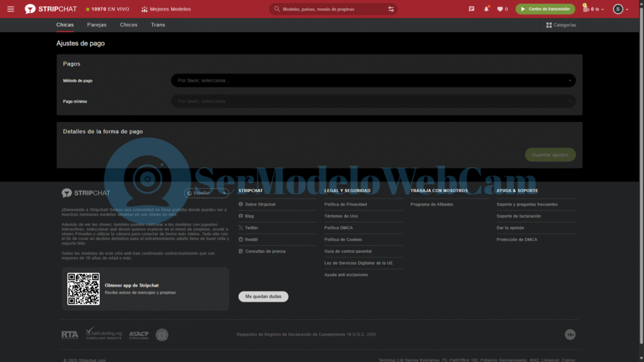Screen dimensions: 644x362
Task: Click the Stripchat app QR code
Action: tap(84, 289)
